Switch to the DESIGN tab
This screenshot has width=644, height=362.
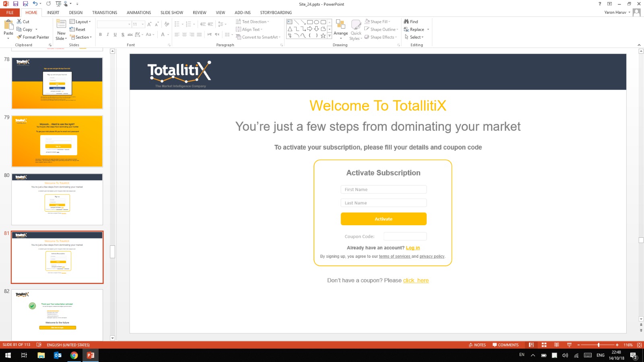[x=76, y=12]
